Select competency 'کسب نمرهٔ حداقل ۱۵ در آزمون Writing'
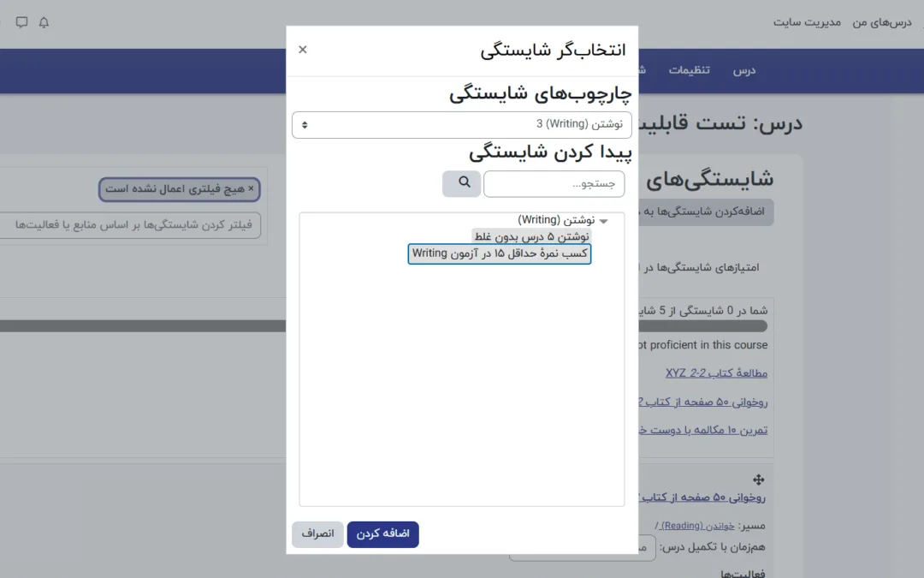Image resolution: width=924 pixels, height=578 pixels. (x=500, y=253)
